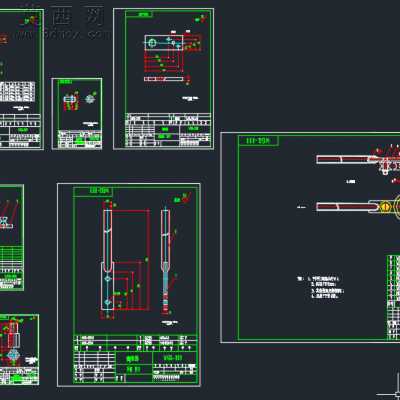This screenshot has width=400, height=400.
Task: Select the top-middle sheet with the plate drawing
Action: (163, 79)
